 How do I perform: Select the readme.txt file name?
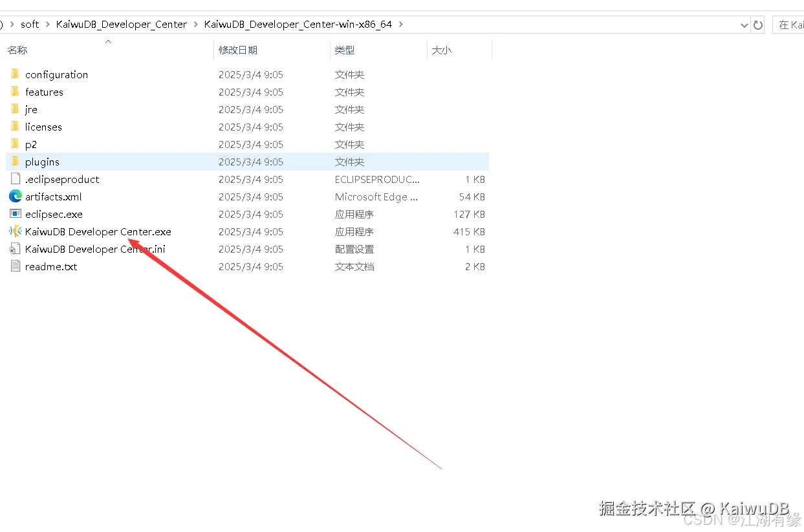pyautogui.click(x=51, y=266)
